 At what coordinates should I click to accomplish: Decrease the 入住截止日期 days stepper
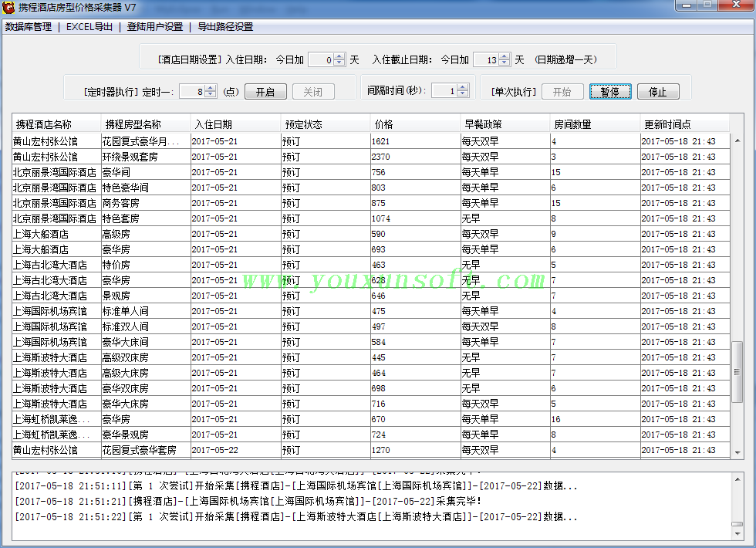pos(505,63)
